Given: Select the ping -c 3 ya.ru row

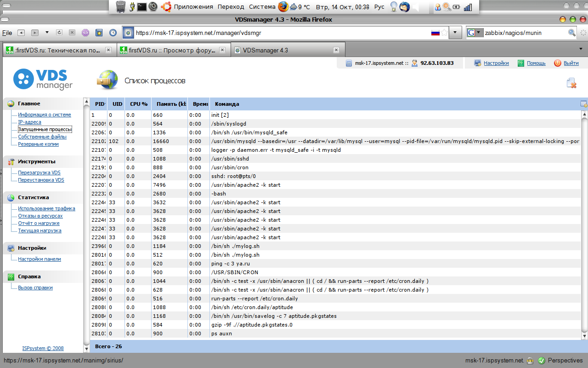Looking at the screenshot, I should pyautogui.click(x=335, y=264).
